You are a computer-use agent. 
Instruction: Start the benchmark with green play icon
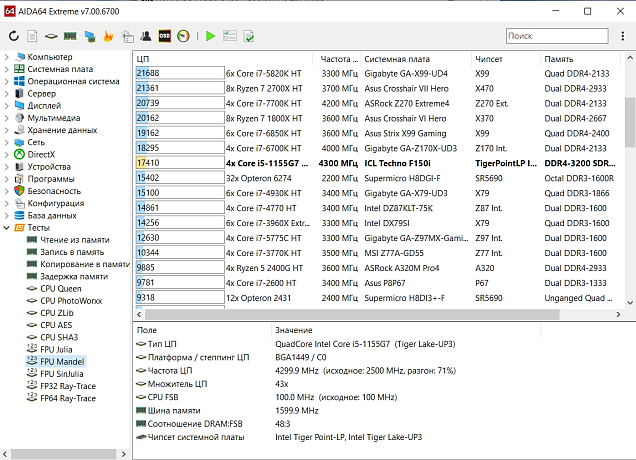coord(210,36)
